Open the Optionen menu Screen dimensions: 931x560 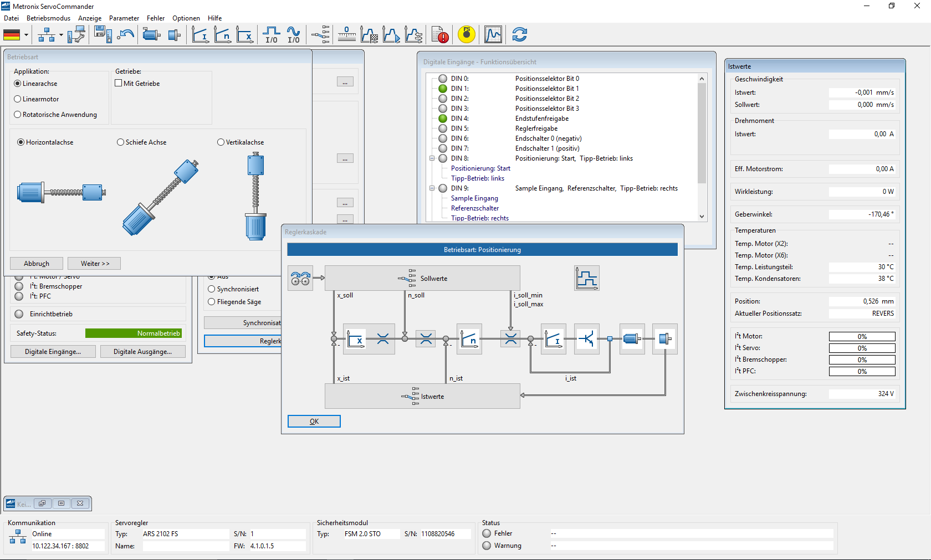186,18
